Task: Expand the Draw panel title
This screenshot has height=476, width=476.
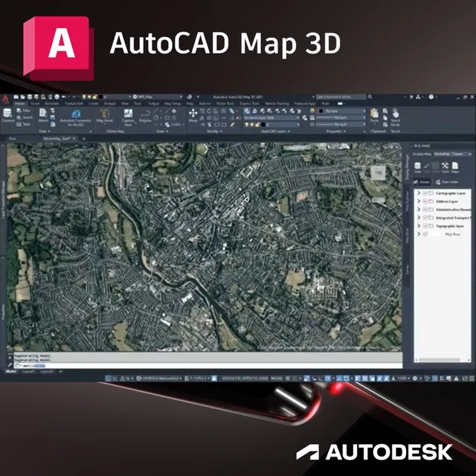Action: (x=162, y=132)
